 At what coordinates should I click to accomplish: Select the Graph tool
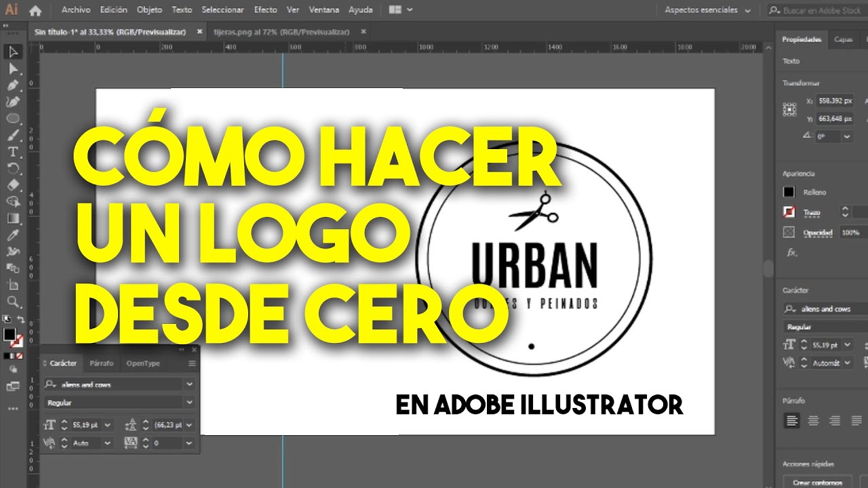coord(13,268)
